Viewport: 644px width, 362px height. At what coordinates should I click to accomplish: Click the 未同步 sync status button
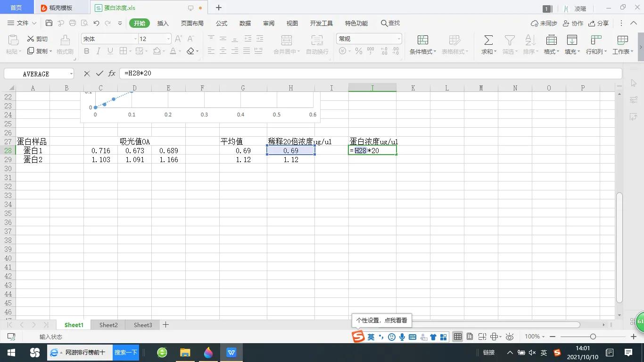(544, 23)
